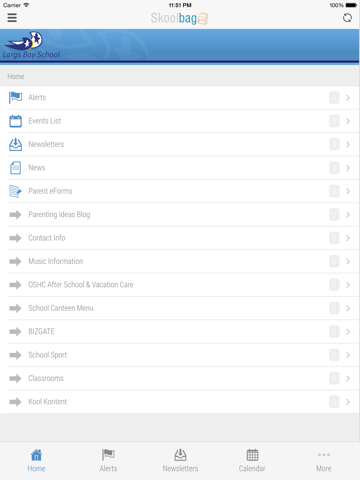Click the News document icon

tap(15, 168)
